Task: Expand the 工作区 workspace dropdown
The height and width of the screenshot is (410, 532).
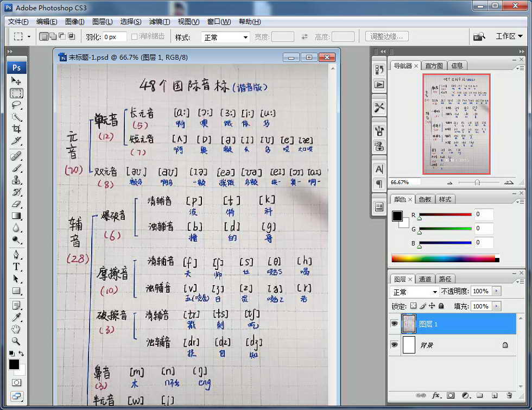Action: point(509,36)
